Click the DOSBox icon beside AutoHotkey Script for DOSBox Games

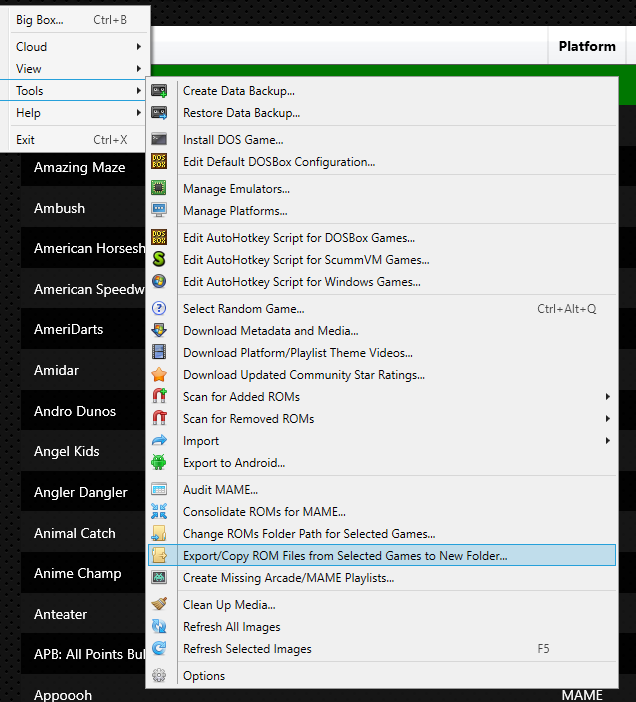click(159, 237)
